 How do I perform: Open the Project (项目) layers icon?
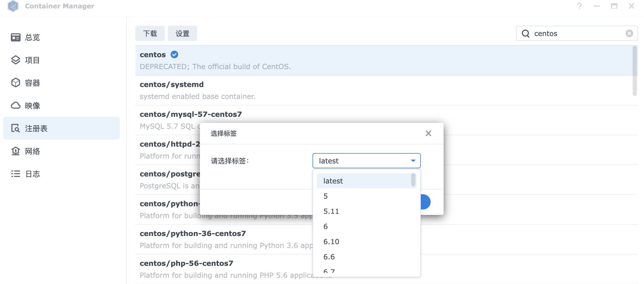coord(16,60)
